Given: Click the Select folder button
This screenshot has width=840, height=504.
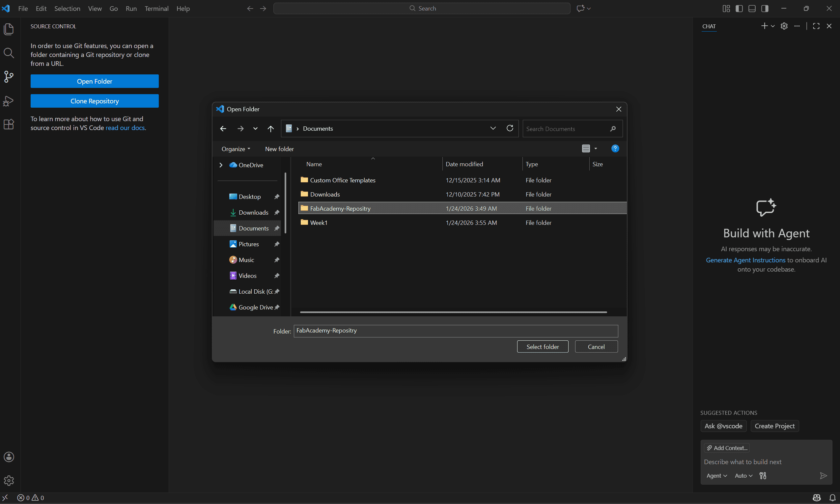Looking at the screenshot, I should [x=542, y=347].
